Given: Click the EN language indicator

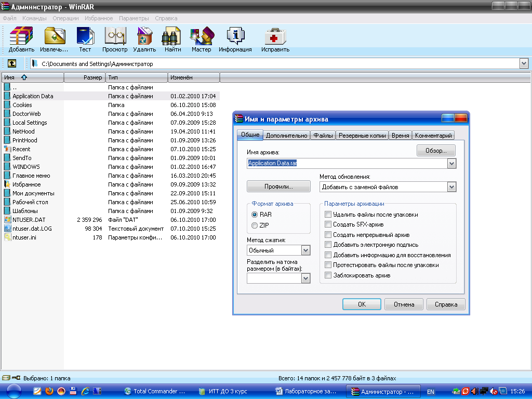Looking at the screenshot, I should 431,392.
